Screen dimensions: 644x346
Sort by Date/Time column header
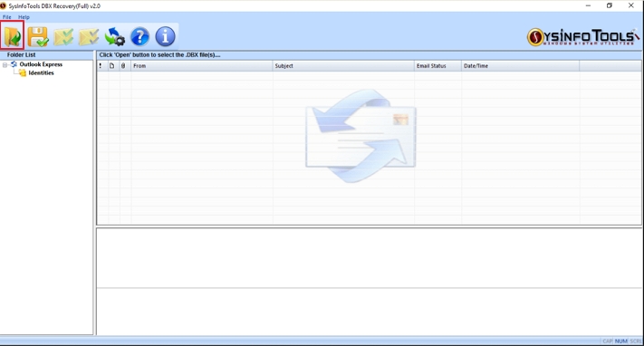[x=521, y=66]
